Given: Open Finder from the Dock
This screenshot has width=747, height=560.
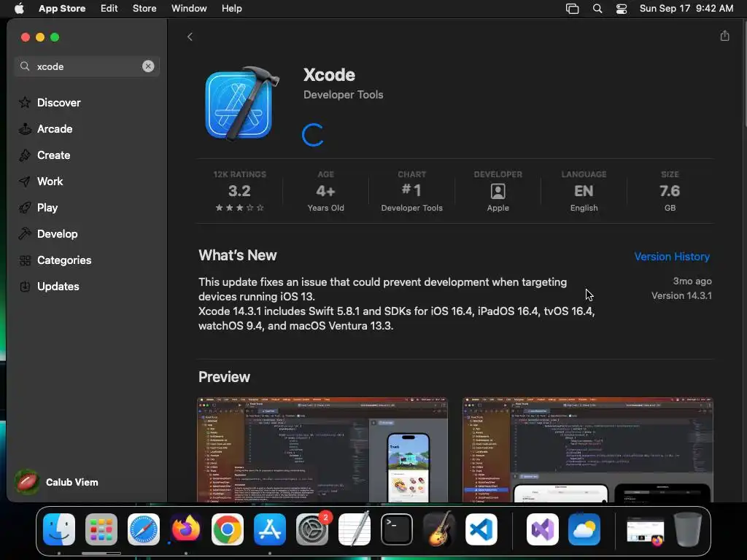Looking at the screenshot, I should click(59, 529).
